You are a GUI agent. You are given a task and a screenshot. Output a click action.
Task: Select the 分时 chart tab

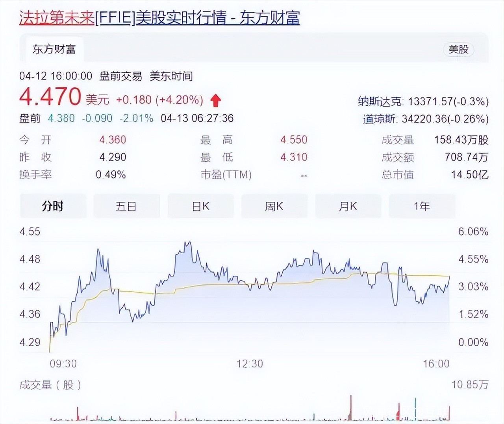(53, 206)
